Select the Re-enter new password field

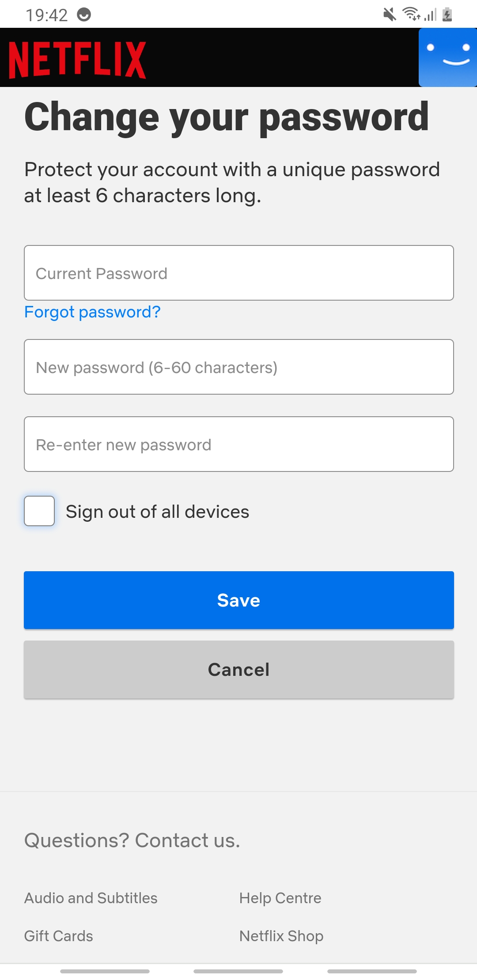tap(238, 444)
